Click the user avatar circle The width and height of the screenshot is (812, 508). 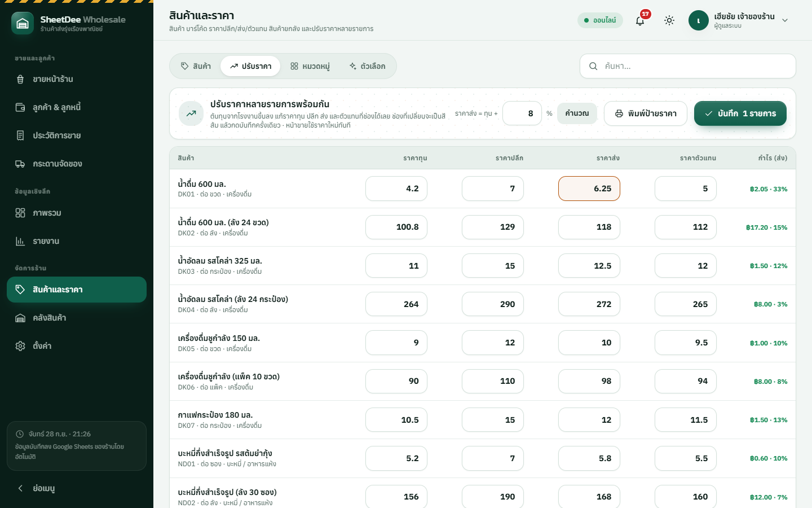[x=699, y=20]
